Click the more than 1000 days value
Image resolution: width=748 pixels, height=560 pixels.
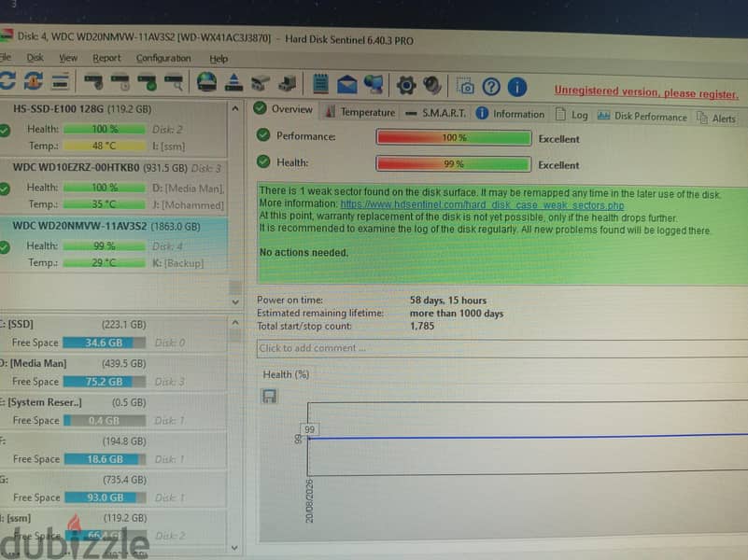tap(457, 314)
